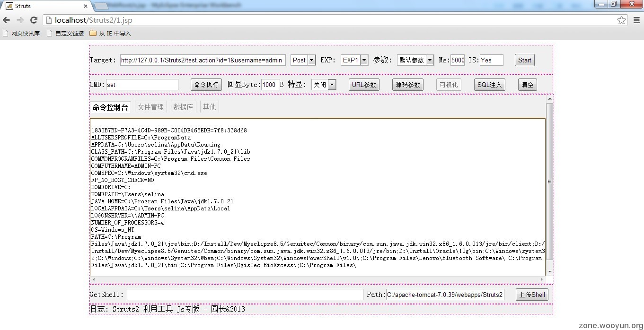This screenshot has width=644, height=330.
Task: Click the CMD input field
Action: (x=142, y=85)
